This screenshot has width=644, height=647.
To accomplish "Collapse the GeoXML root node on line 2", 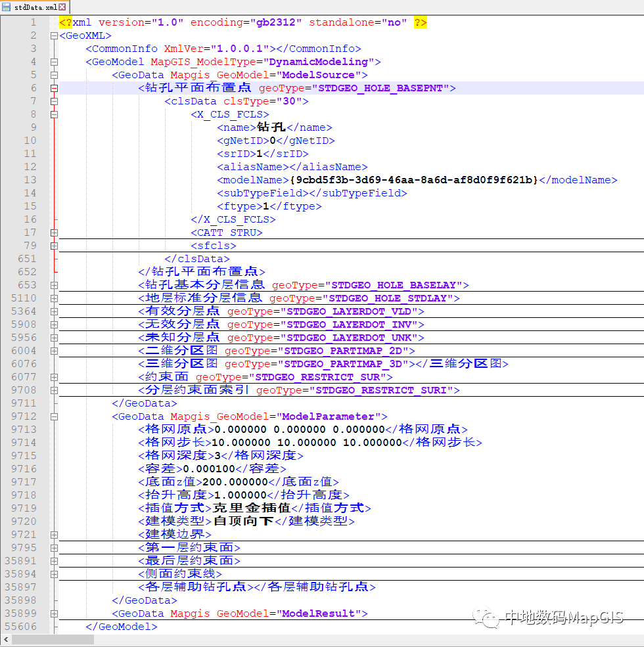I will point(54,36).
